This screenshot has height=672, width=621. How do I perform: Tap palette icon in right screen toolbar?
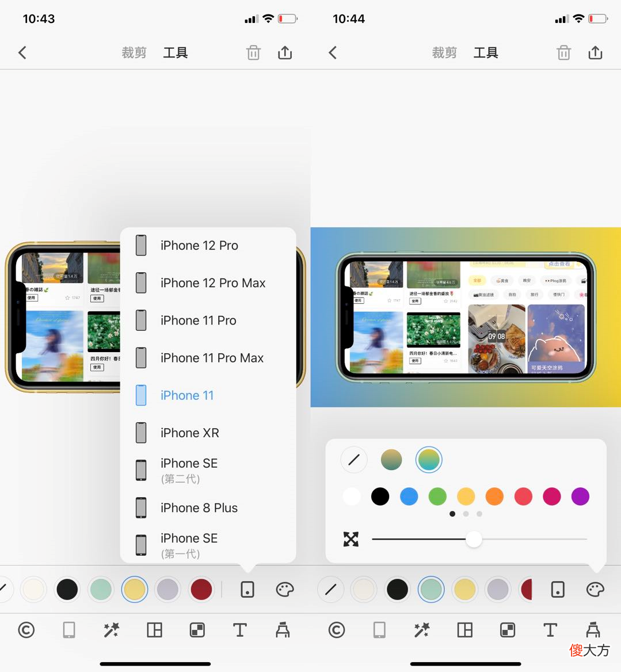(x=595, y=590)
